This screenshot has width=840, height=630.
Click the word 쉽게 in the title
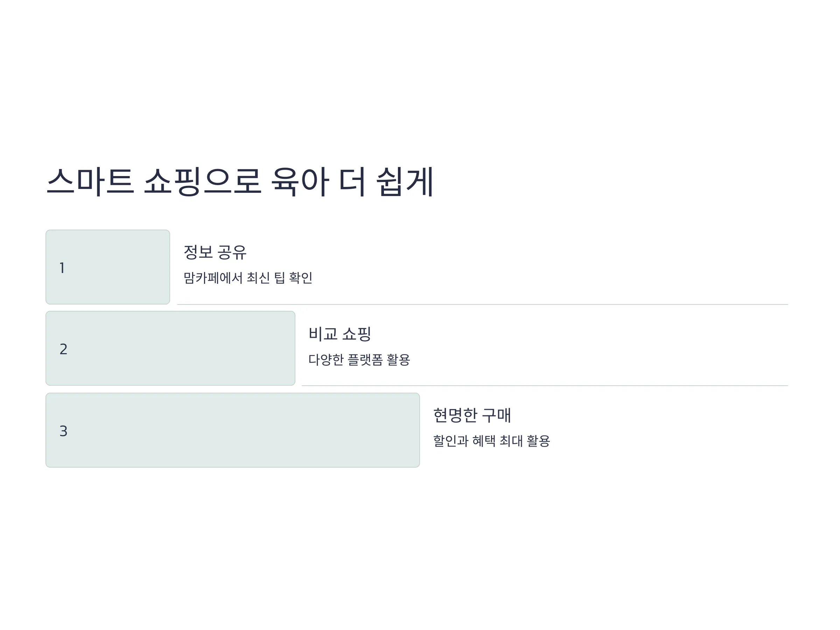[405, 182]
